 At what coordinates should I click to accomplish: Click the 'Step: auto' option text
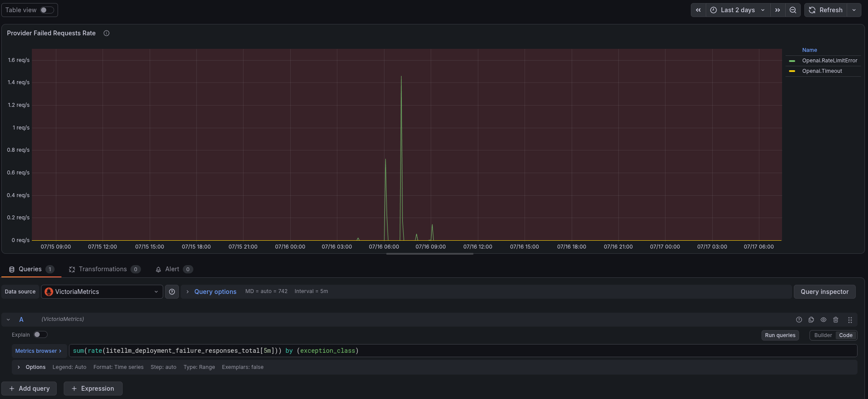pos(163,367)
